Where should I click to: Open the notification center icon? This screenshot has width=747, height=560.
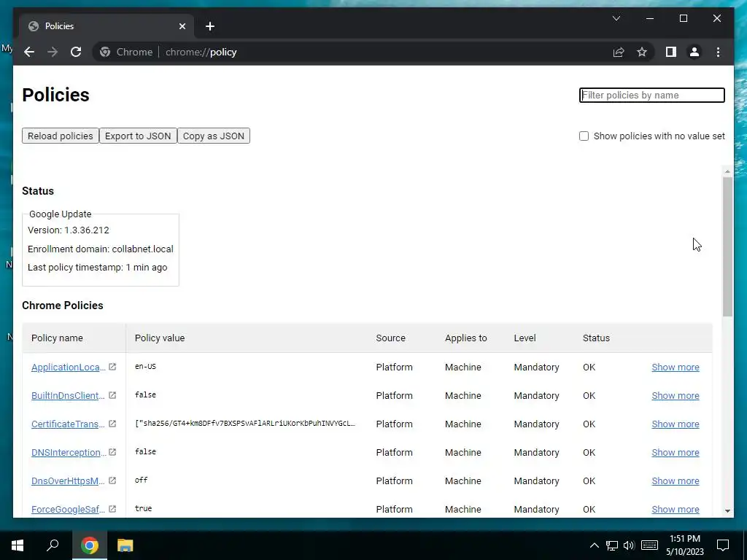point(723,545)
